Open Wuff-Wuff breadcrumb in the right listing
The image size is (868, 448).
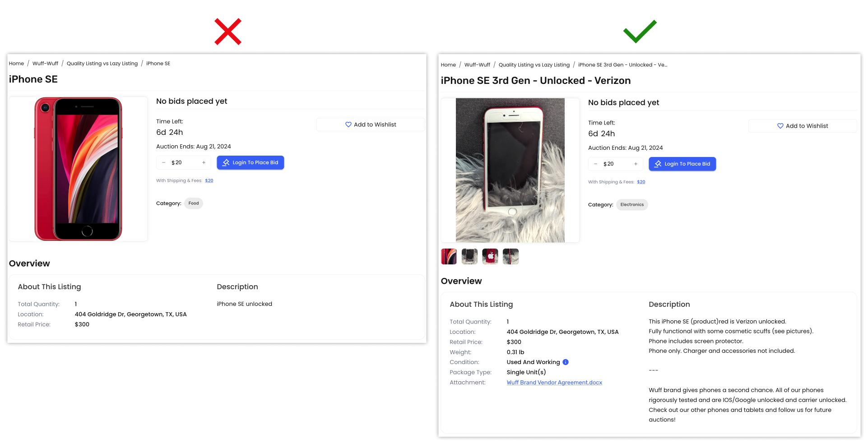click(x=477, y=65)
